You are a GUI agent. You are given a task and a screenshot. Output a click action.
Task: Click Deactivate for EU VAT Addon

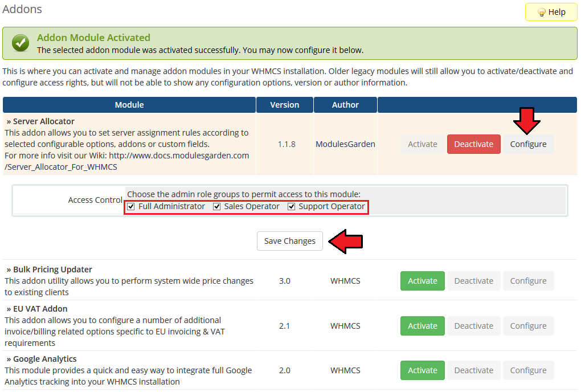tap(473, 326)
